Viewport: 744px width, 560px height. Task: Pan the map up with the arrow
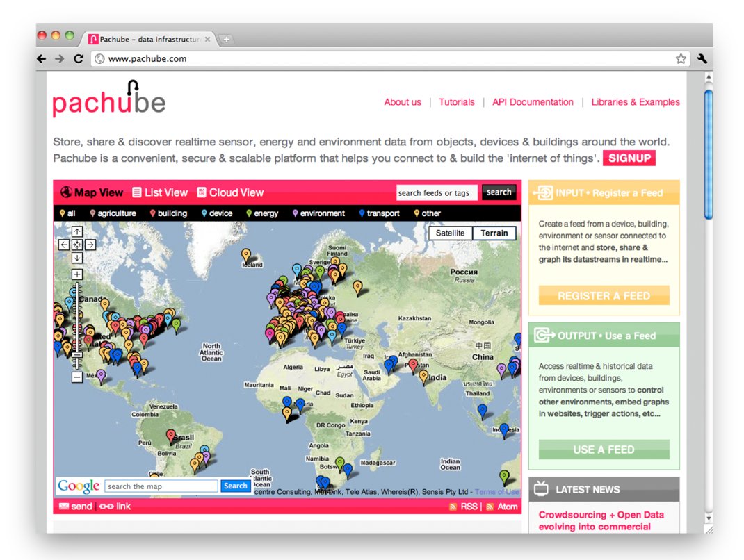[77, 231]
